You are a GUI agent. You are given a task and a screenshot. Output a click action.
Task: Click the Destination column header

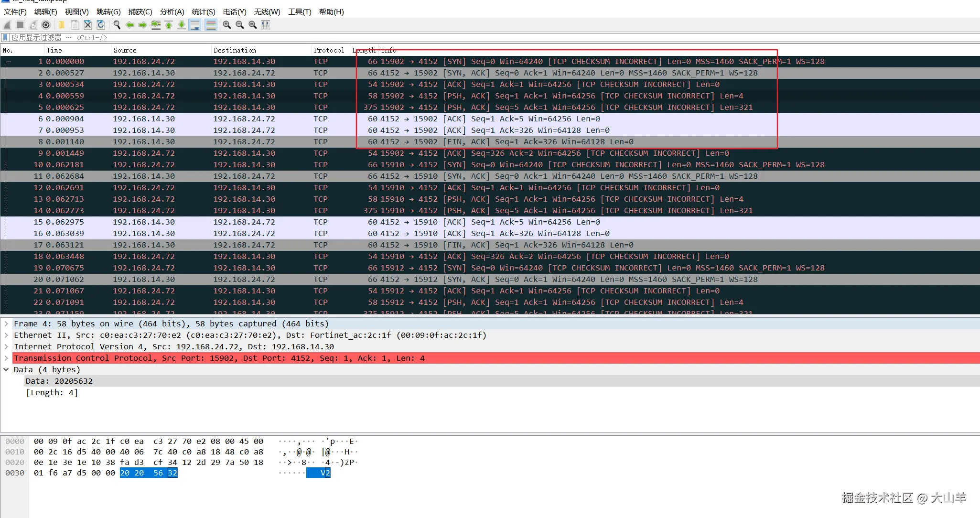tap(235, 50)
